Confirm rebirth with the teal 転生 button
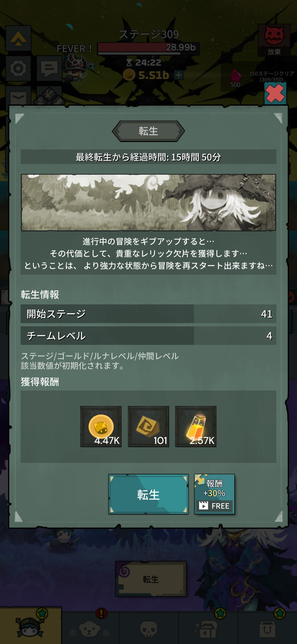 pos(148,494)
